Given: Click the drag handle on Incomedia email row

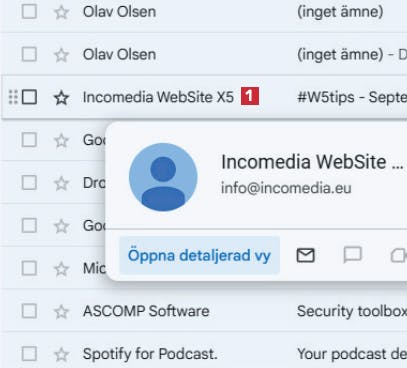Looking at the screenshot, I should point(13,97).
